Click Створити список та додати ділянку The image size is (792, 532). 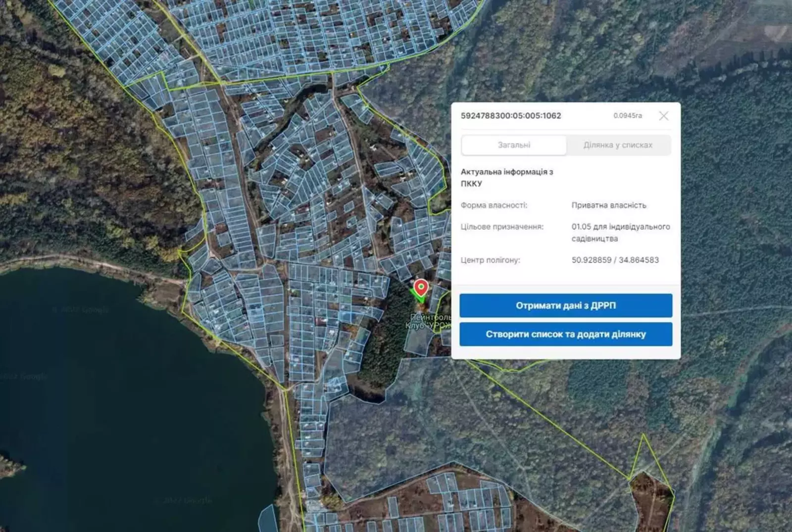click(565, 334)
